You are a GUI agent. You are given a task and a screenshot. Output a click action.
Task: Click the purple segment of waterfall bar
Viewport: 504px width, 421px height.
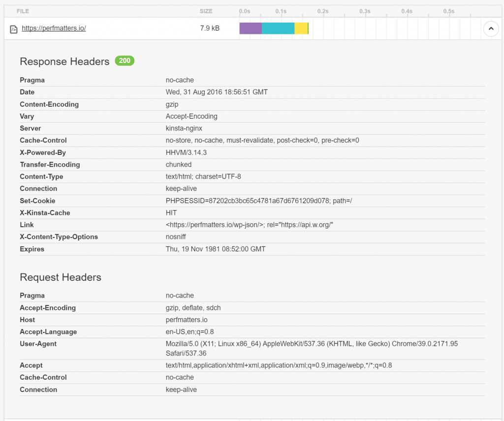pos(251,29)
